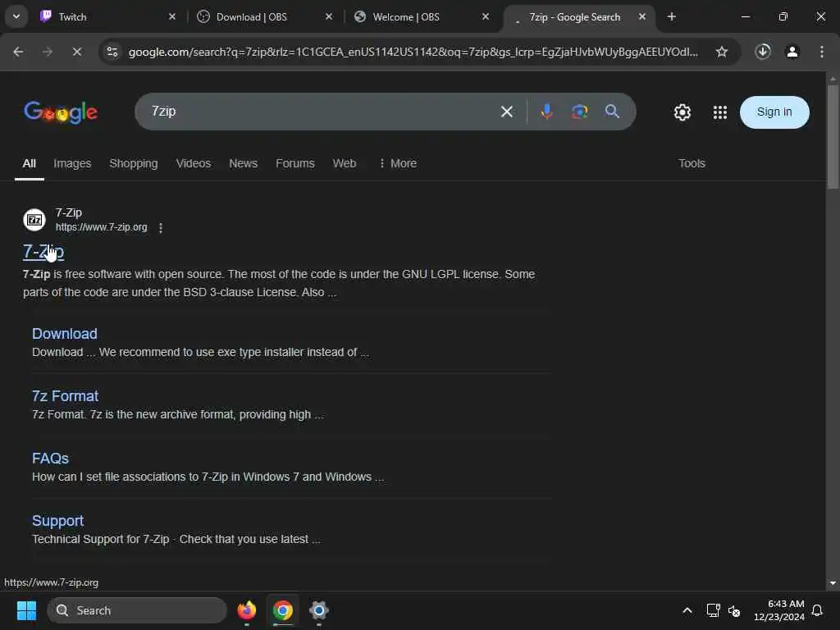
Task: Switch to the Twitch tab
Action: pyautogui.click(x=109, y=16)
